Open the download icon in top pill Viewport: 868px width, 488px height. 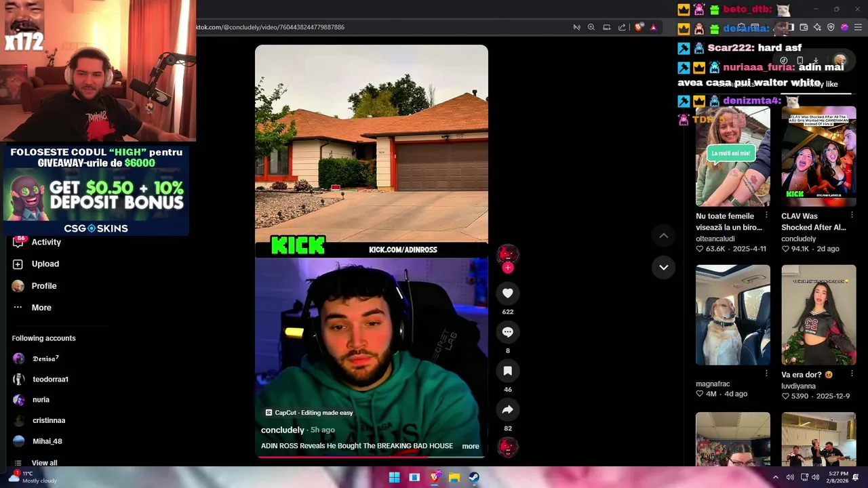pos(816,60)
